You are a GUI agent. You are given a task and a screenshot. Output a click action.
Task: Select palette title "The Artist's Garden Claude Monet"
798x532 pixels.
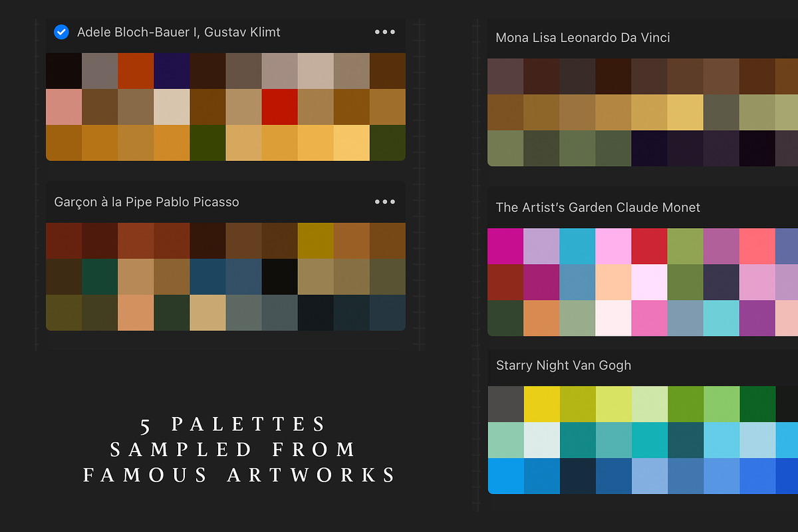point(598,207)
